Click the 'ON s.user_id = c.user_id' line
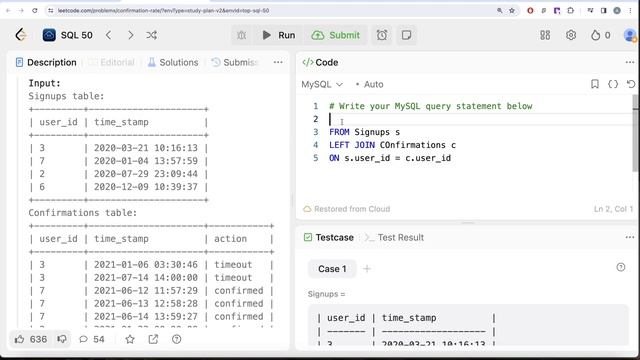Image resolution: width=640 pixels, height=360 pixels. click(x=390, y=158)
